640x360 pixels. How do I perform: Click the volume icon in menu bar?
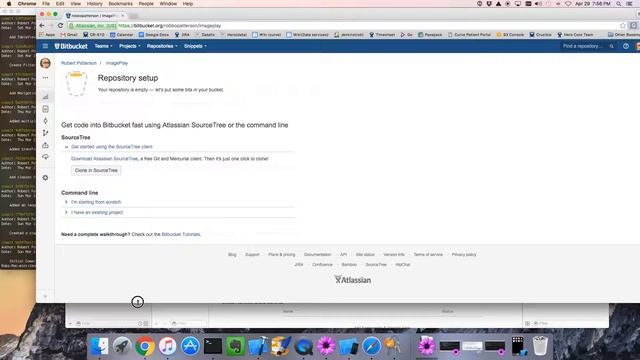pyautogui.click(x=538, y=4)
